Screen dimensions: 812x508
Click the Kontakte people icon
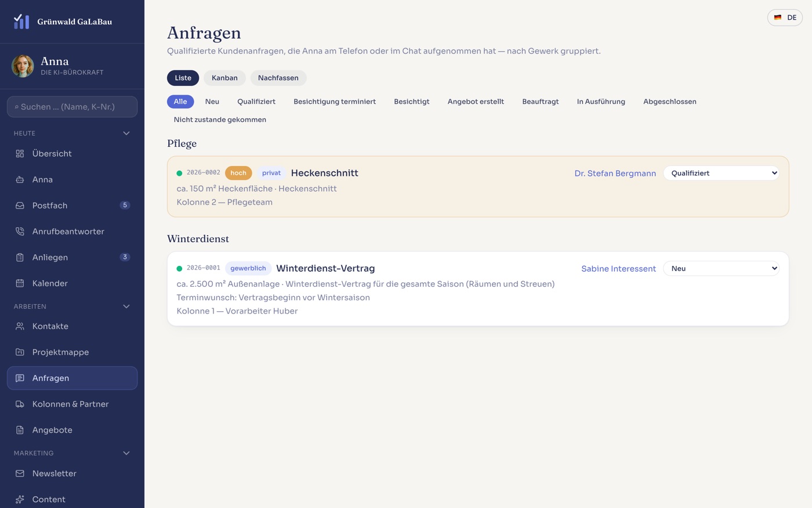click(x=20, y=326)
